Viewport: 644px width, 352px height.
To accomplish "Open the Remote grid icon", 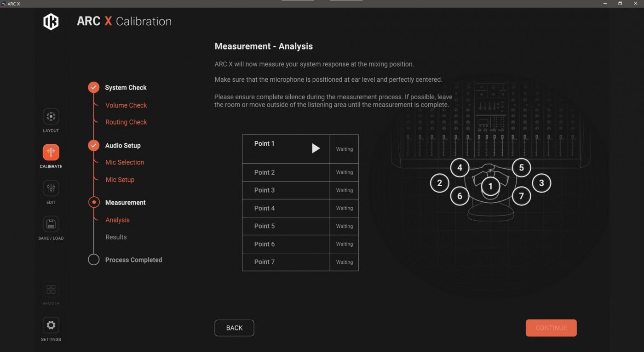I will (51, 290).
